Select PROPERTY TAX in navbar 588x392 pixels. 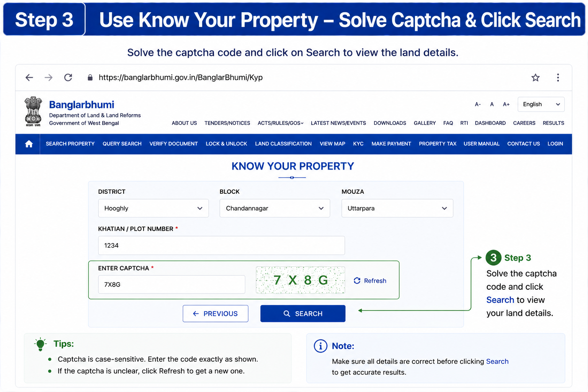(x=438, y=144)
